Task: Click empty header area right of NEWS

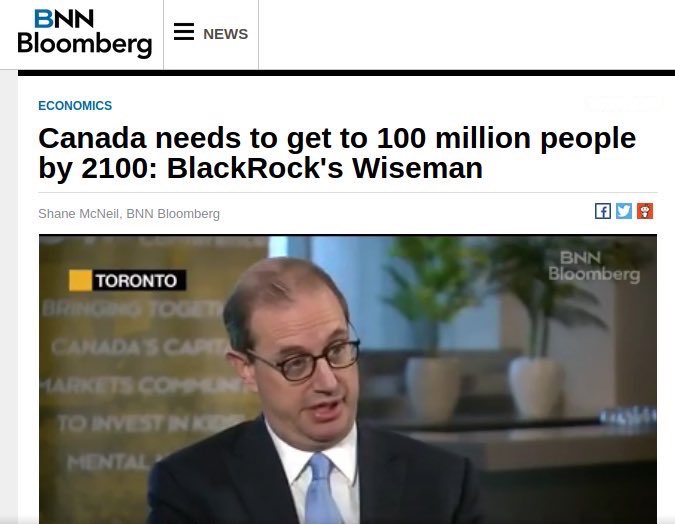Action: [x=467, y=34]
